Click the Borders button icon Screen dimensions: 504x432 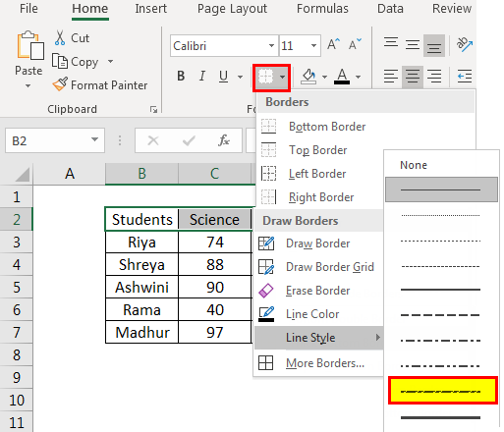pyautogui.click(x=265, y=77)
